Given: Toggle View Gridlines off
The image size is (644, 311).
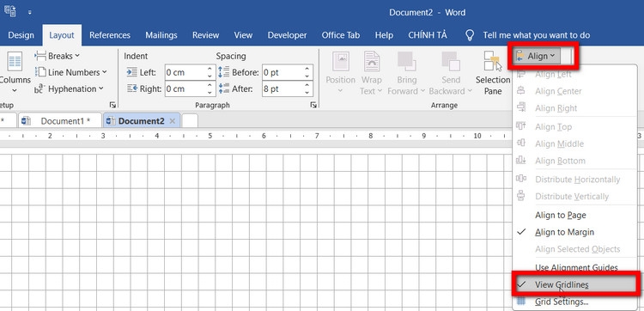Looking at the screenshot, I should click(x=576, y=284).
